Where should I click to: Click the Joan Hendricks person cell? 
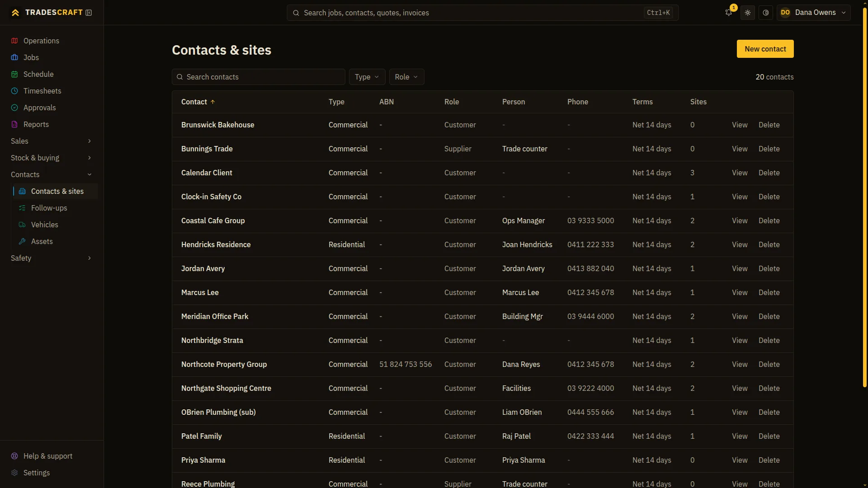coord(527,244)
